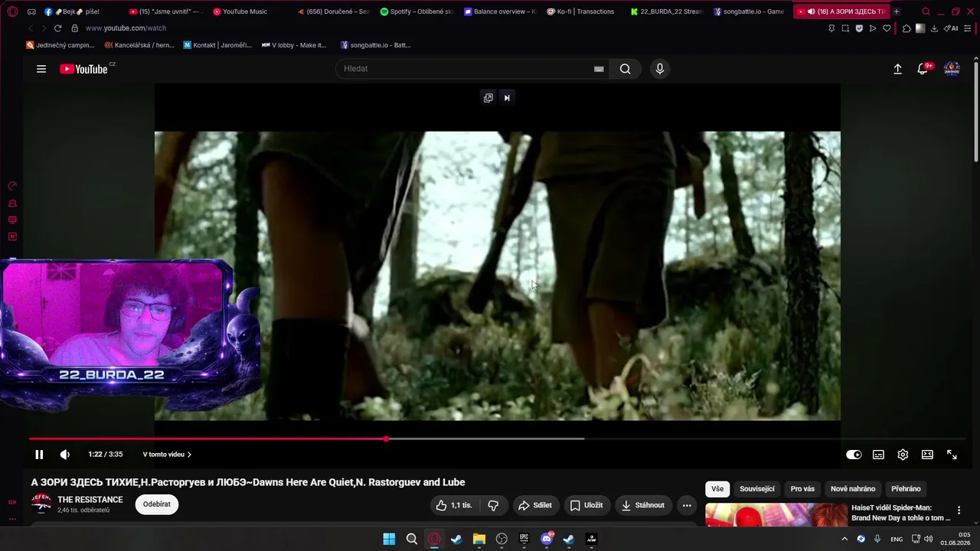Dislike the video
980x551 pixels.
pos(493,505)
